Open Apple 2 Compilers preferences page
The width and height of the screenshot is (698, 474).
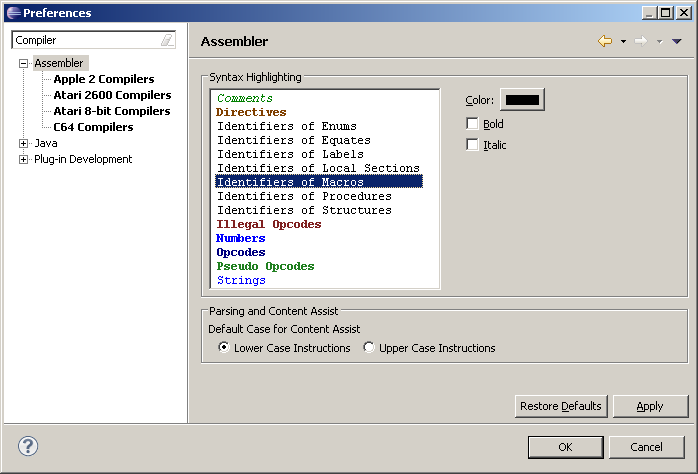104,79
